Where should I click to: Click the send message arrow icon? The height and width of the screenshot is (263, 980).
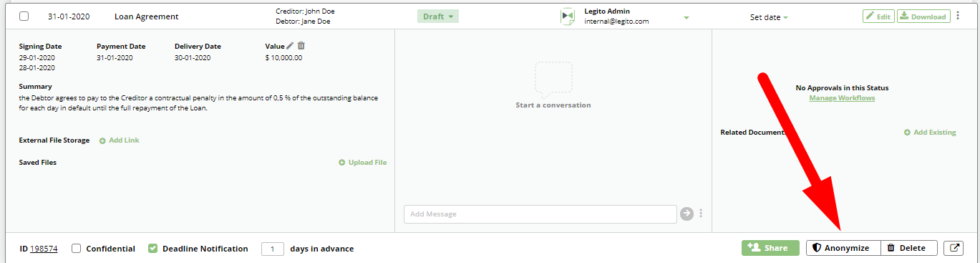click(687, 214)
